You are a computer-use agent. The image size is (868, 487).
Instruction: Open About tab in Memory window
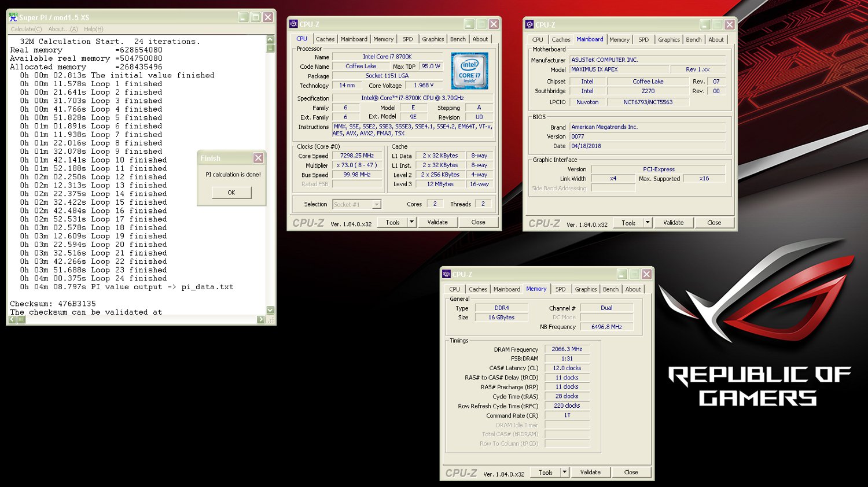click(633, 289)
